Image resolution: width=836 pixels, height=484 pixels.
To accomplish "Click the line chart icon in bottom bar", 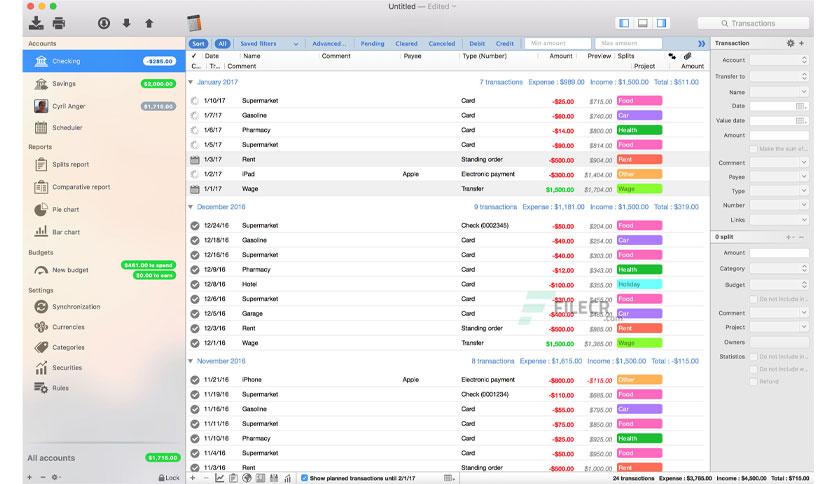I will coord(219,478).
